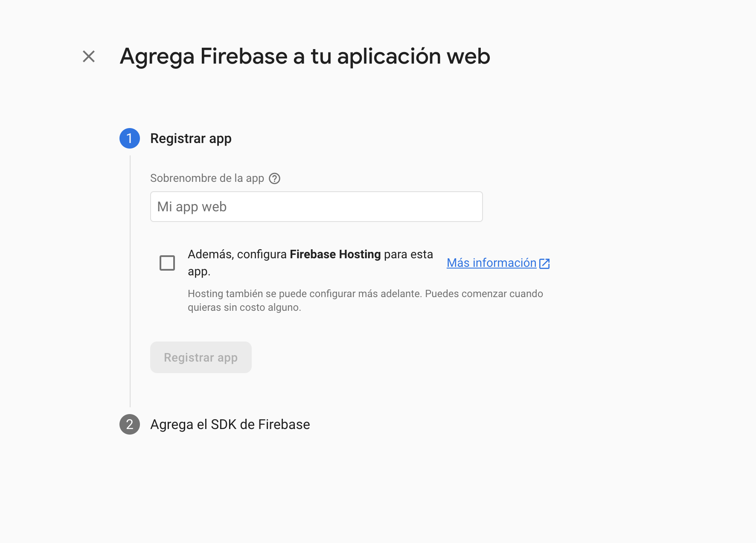Image resolution: width=756 pixels, height=543 pixels.
Task: Click the word 'app.' under the checkbox label
Action: coord(199,271)
